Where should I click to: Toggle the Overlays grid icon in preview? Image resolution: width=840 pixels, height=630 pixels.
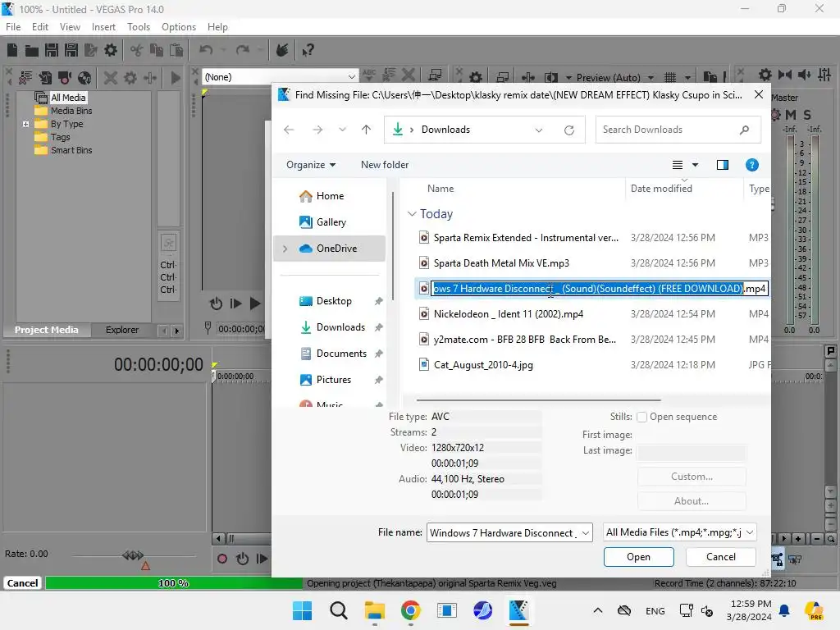point(669,77)
